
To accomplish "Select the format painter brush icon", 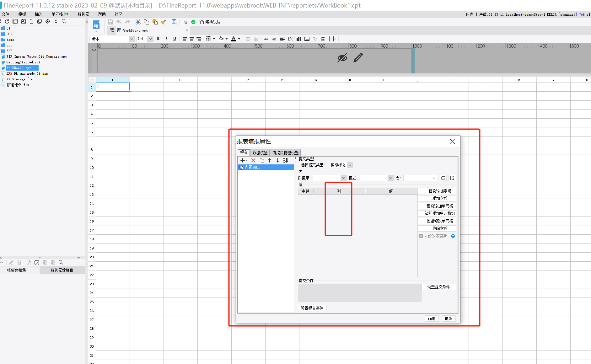I will 163,22.
